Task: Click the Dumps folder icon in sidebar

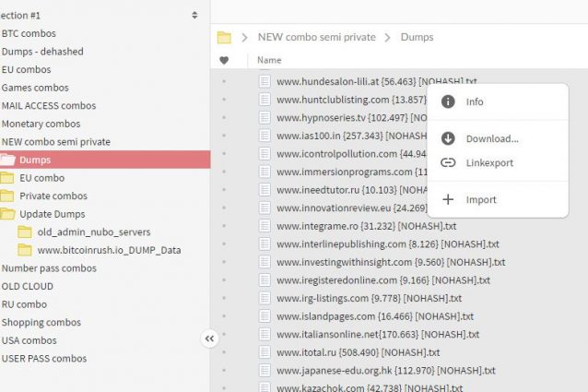Action: 7,160
